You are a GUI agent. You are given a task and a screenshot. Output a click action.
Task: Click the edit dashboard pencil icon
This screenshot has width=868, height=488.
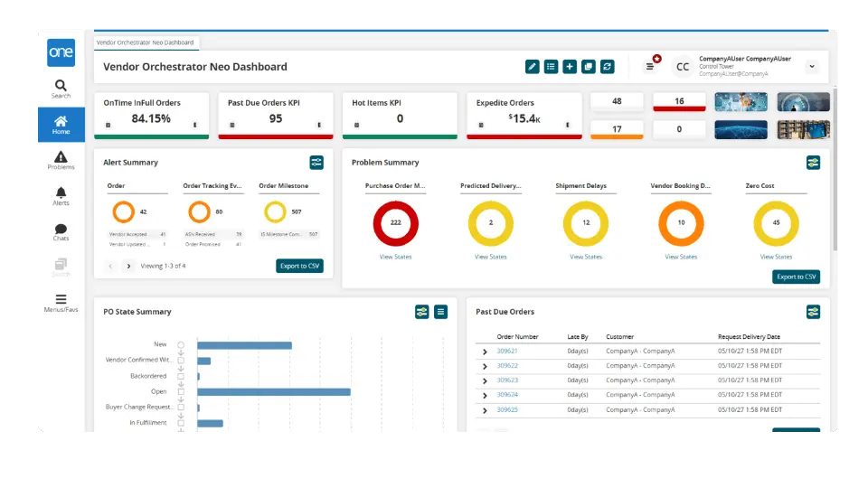[x=533, y=67]
